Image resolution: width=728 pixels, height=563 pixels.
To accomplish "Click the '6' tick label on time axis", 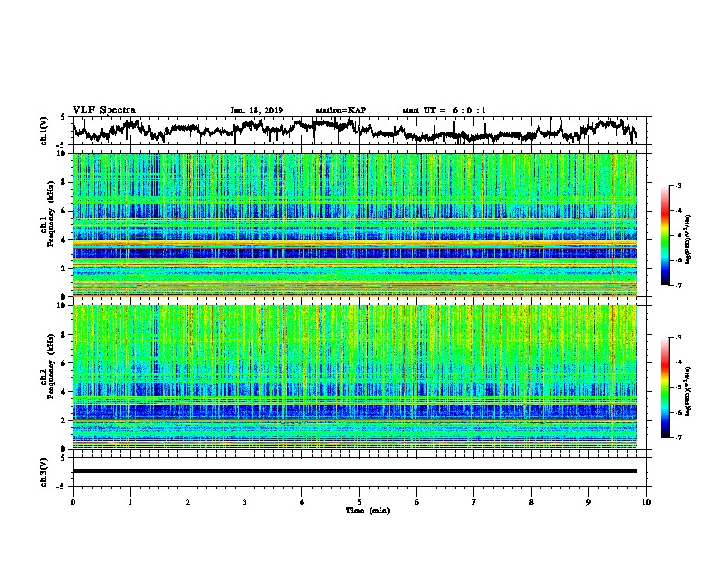I will coord(417,502).
